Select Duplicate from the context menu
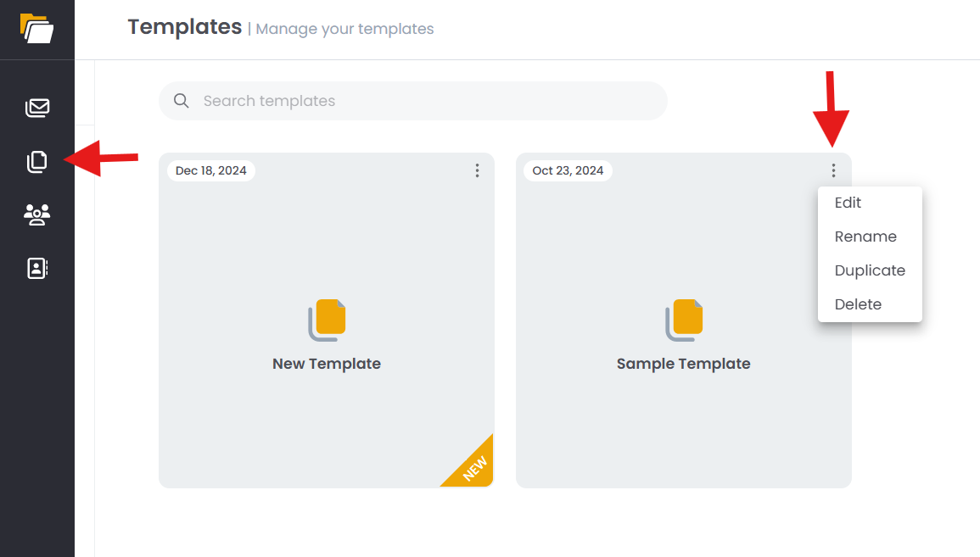This screenshot has height=557, width=980. (x=870, y=270)
